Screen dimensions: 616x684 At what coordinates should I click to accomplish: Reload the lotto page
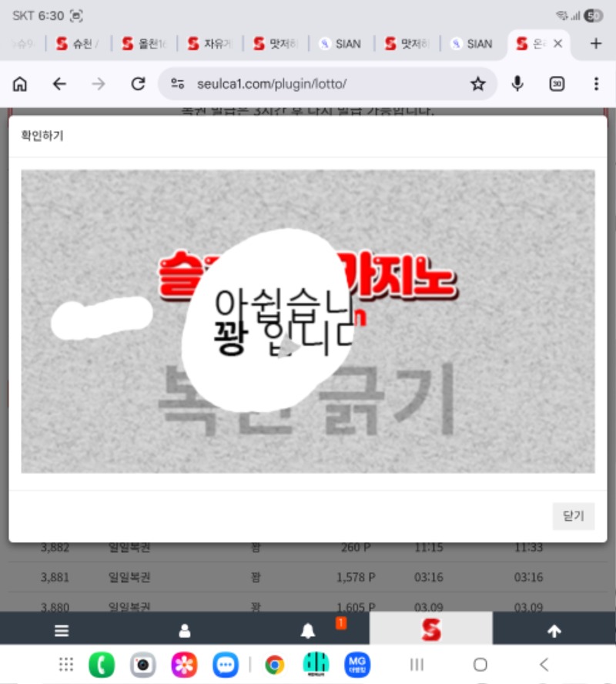138,84
